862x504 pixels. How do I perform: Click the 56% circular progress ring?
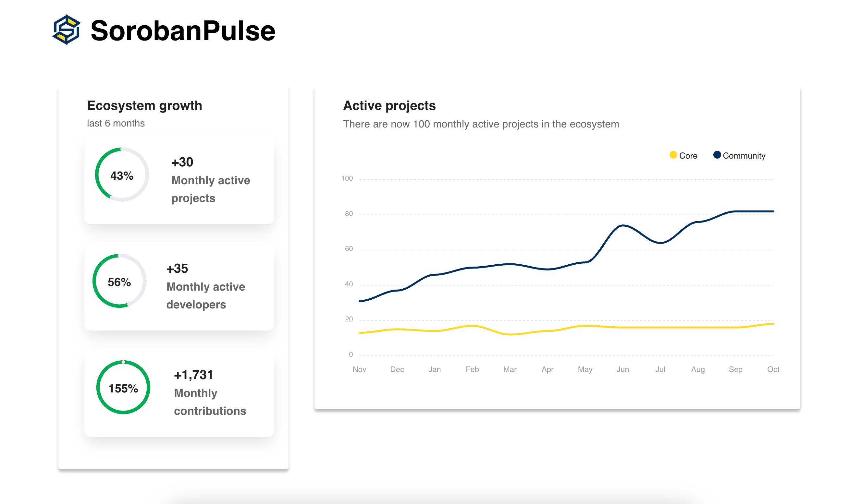tap(119, 281)
